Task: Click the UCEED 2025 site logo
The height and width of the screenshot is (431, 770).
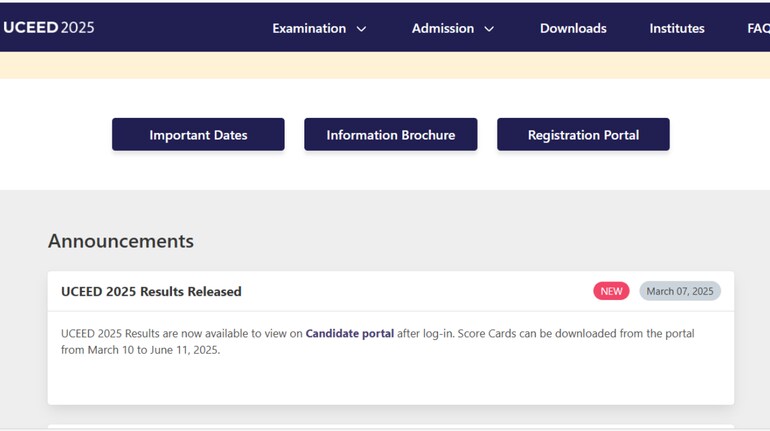Action: coord(49,27)
